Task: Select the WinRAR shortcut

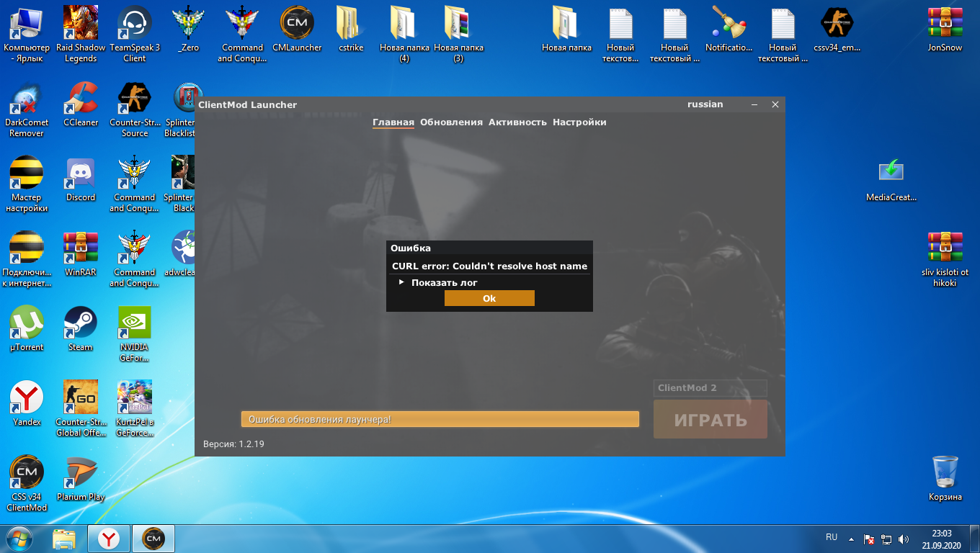Action: [81, 255]
